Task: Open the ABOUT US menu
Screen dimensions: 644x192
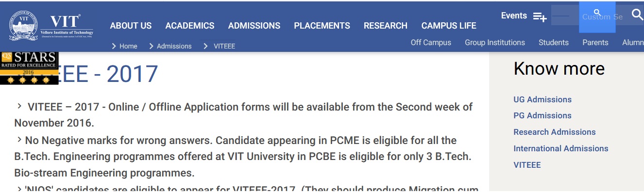Action: [131, 26]
